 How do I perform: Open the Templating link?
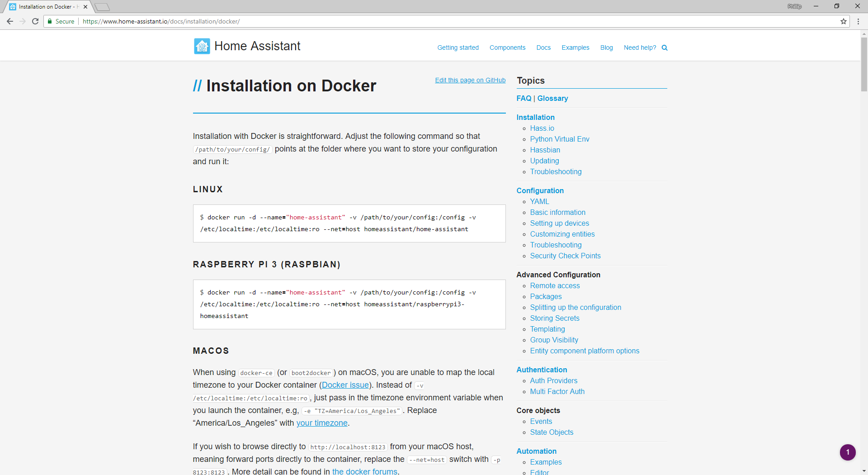coord(547,329)
